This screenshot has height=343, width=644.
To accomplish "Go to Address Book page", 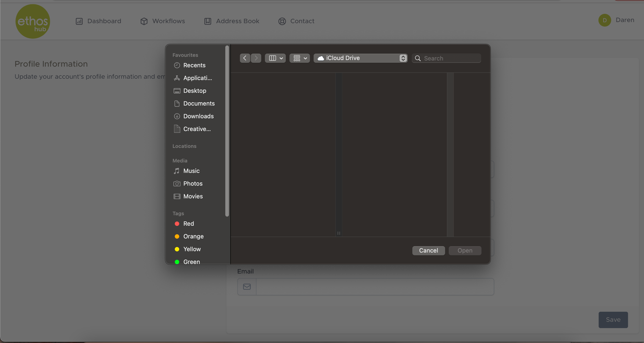I will tap(231, 21).
